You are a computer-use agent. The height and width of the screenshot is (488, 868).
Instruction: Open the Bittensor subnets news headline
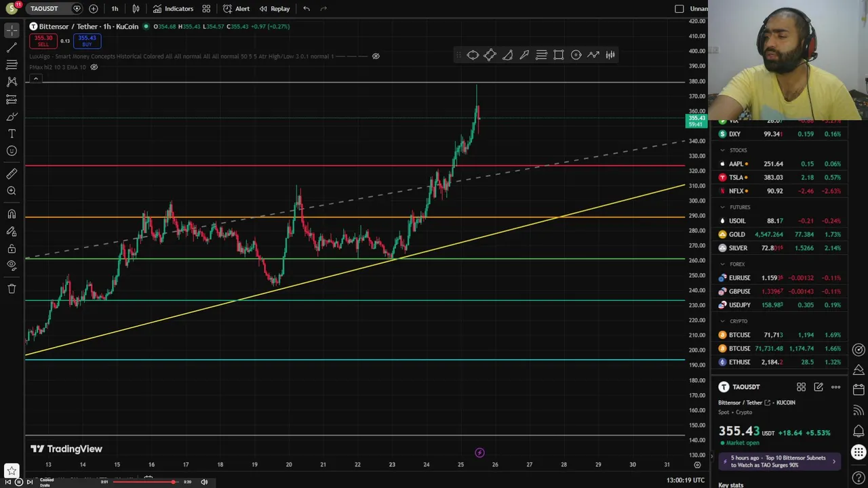point(779,462)
